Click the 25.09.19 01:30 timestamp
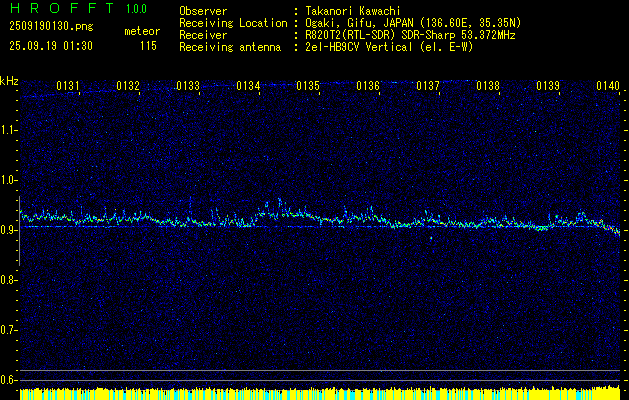 click(x=51, y=46)
